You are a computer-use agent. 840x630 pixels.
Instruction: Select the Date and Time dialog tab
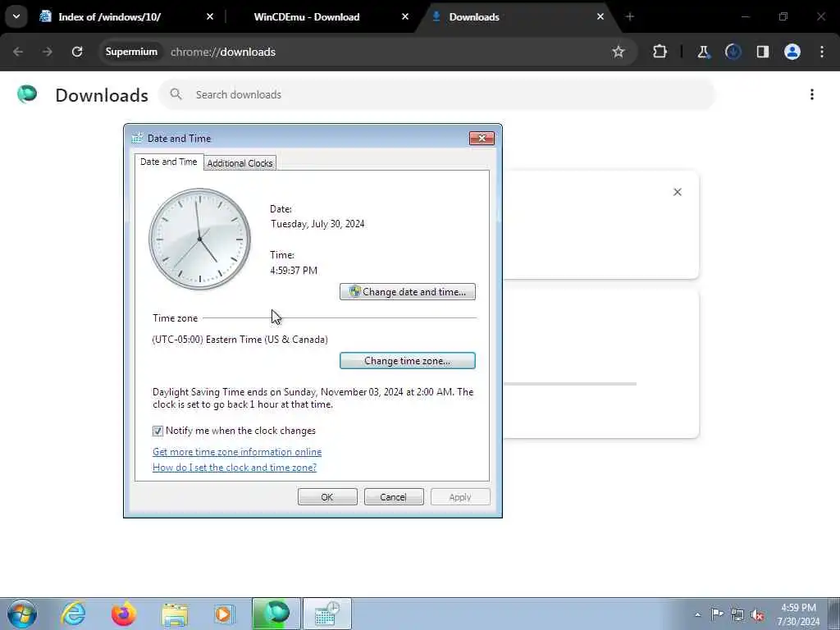click(168, 162)
